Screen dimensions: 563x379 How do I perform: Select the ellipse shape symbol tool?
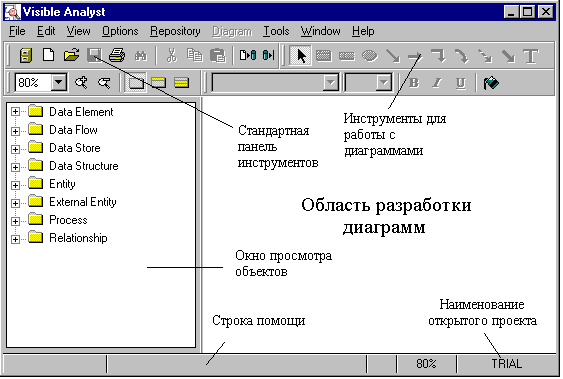click(369, 56)
